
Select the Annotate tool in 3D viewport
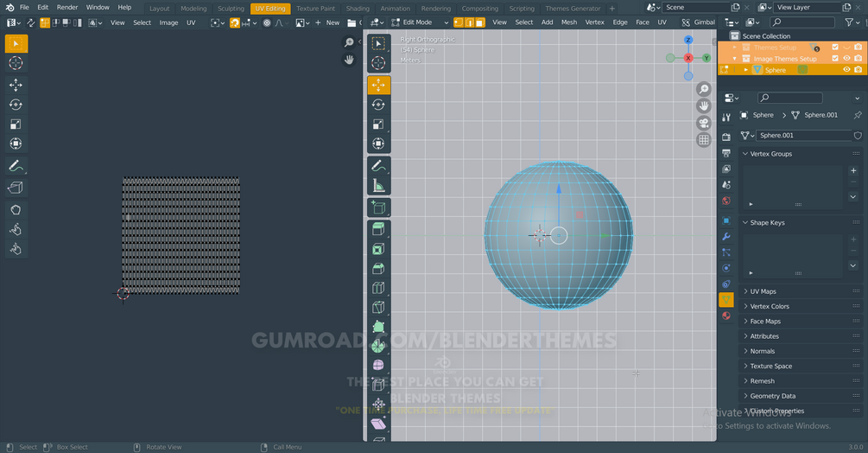click(x=378, y=166)
